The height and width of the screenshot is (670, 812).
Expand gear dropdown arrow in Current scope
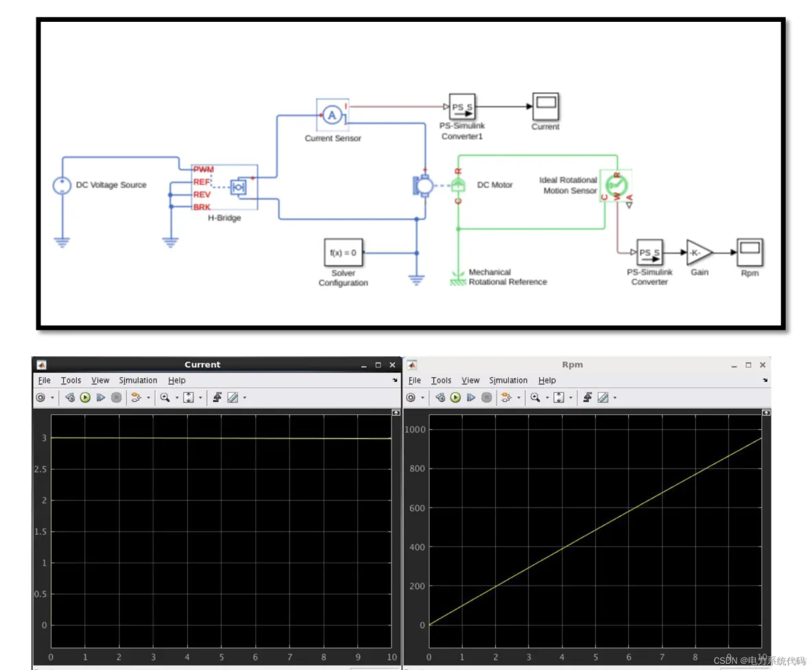pos(52,398)
